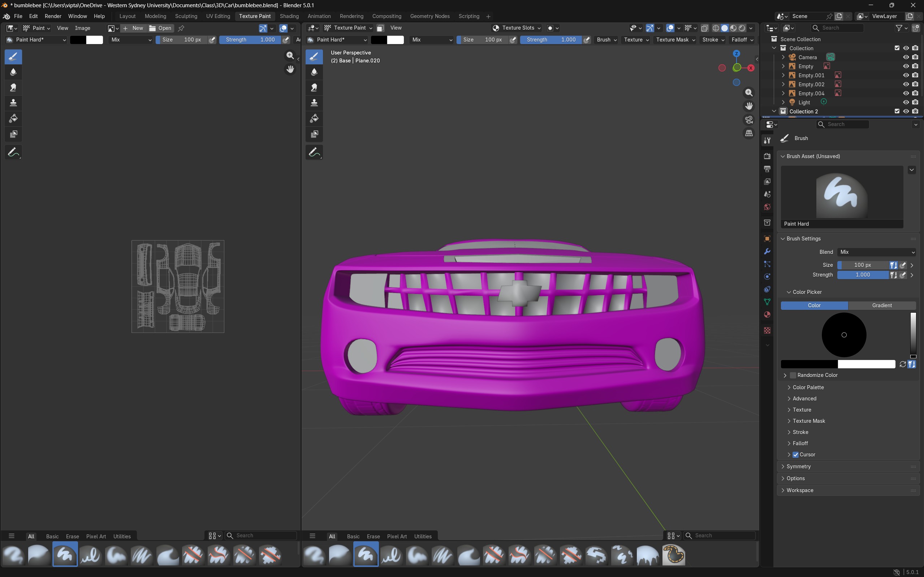Switch perspective/orthographic projection with grid icon

click(749, 133)
